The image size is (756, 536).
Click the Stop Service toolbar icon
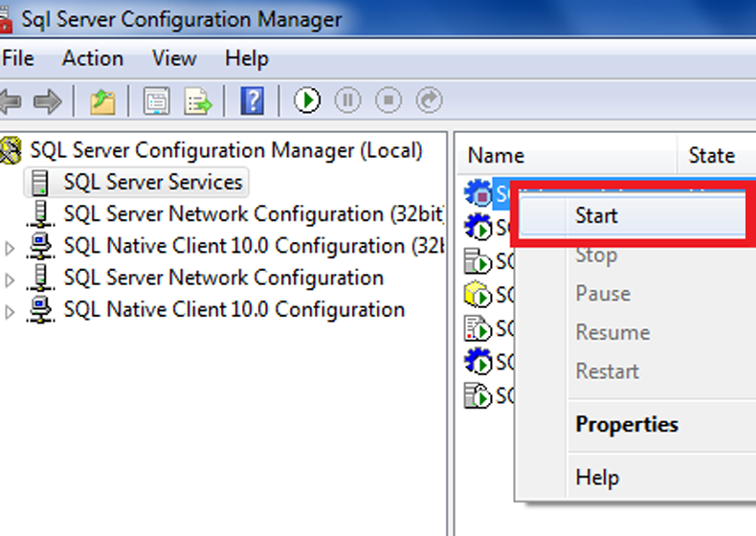pos(389,100)
